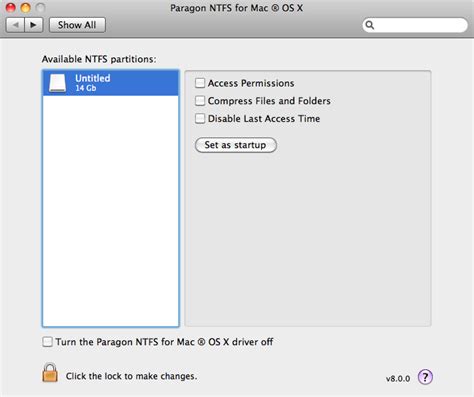Focus the search field in the toolbar
Viewport: 474px width, 397px height.
coord(415,25)
